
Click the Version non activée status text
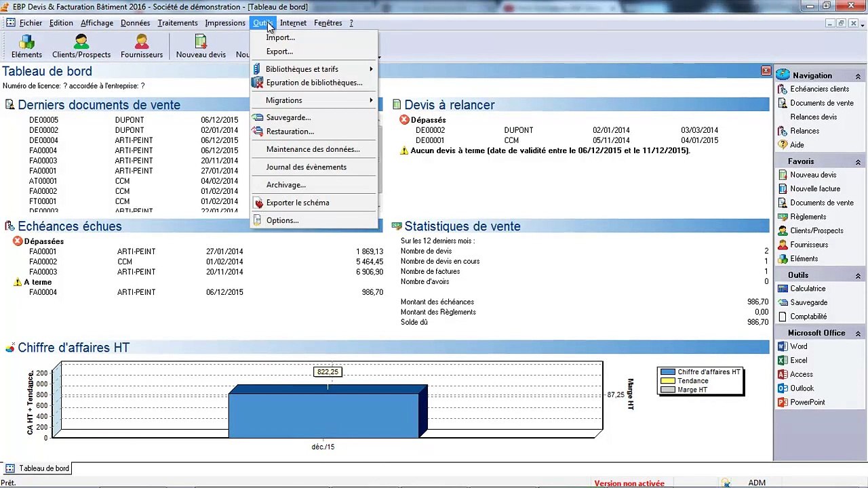[x=629, y=483]
